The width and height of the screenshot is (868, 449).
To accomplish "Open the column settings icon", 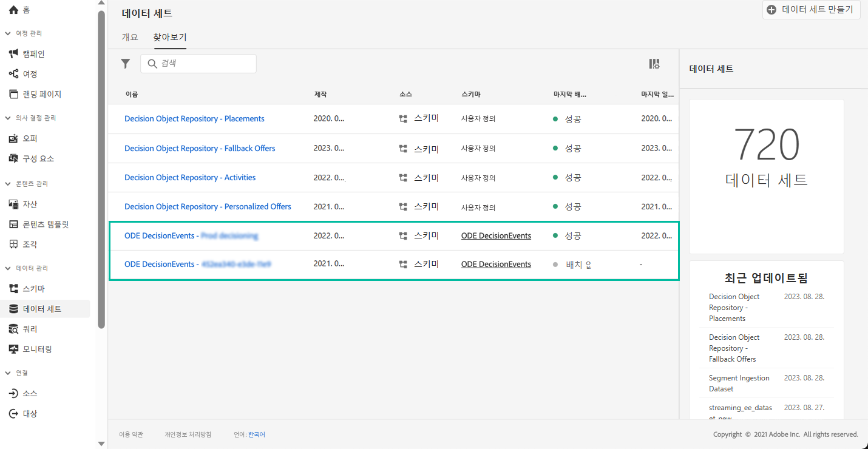I will point(654,64).
